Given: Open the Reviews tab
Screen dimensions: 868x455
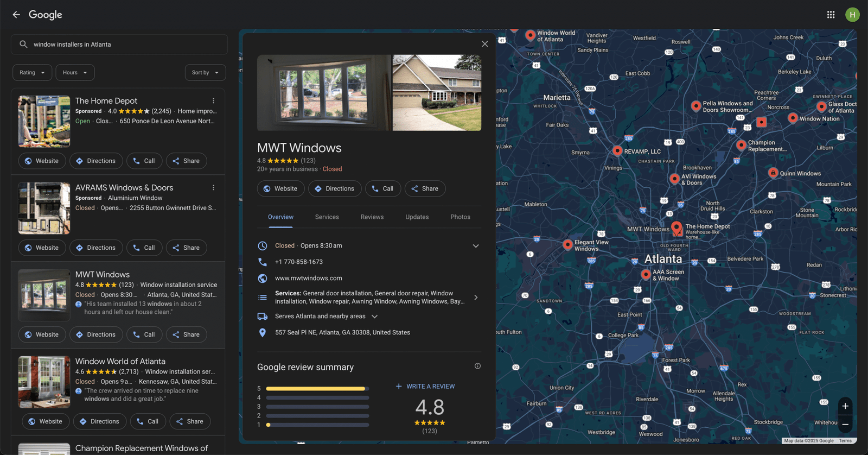Looking at the screenshot, I should pos(372,217).
